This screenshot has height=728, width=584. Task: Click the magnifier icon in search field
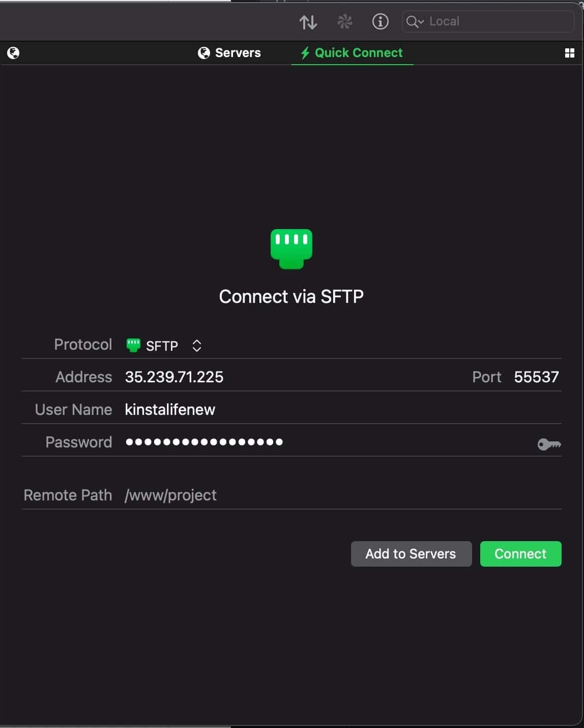(x=413, y=21)
